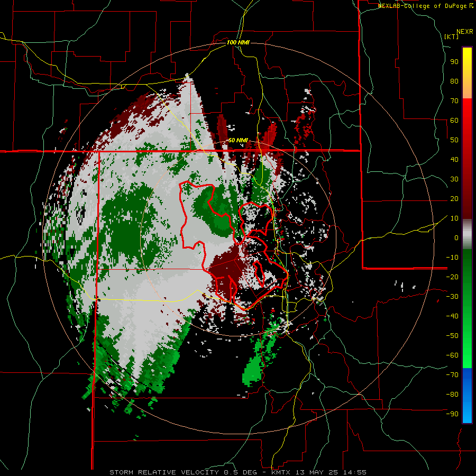Click the -10 value on the velocity scale

[x=452, y=258]
